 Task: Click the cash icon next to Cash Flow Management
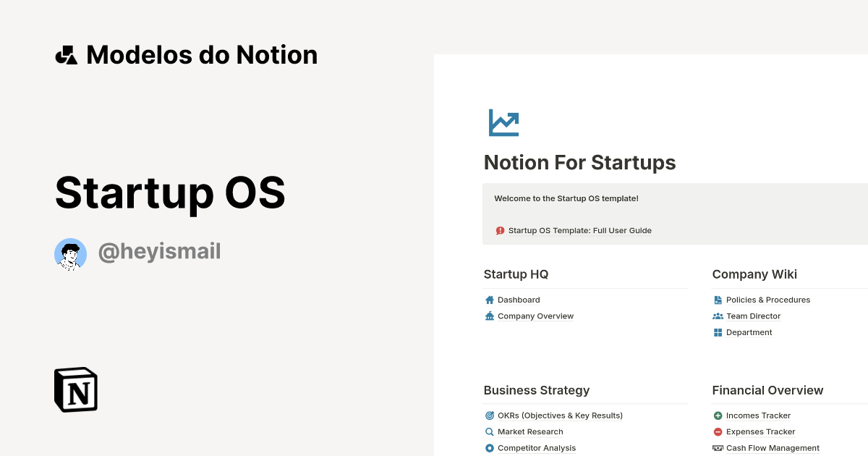(x=718, y=447)
